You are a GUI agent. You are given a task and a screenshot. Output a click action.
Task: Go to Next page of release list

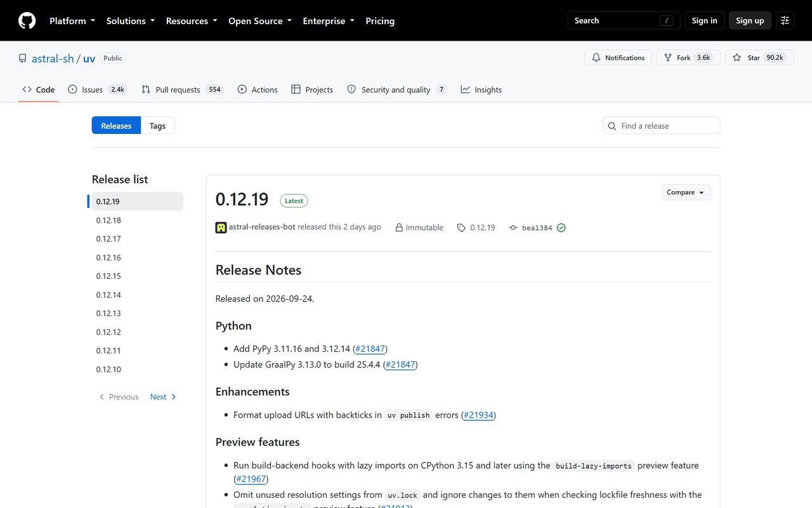(164, 397)
